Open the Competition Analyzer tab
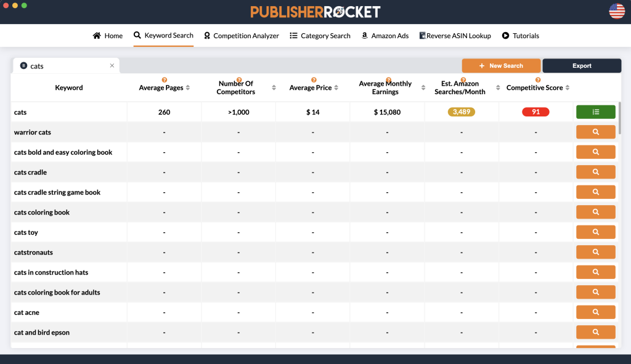The image size is (631, 364). click(241, 36)
